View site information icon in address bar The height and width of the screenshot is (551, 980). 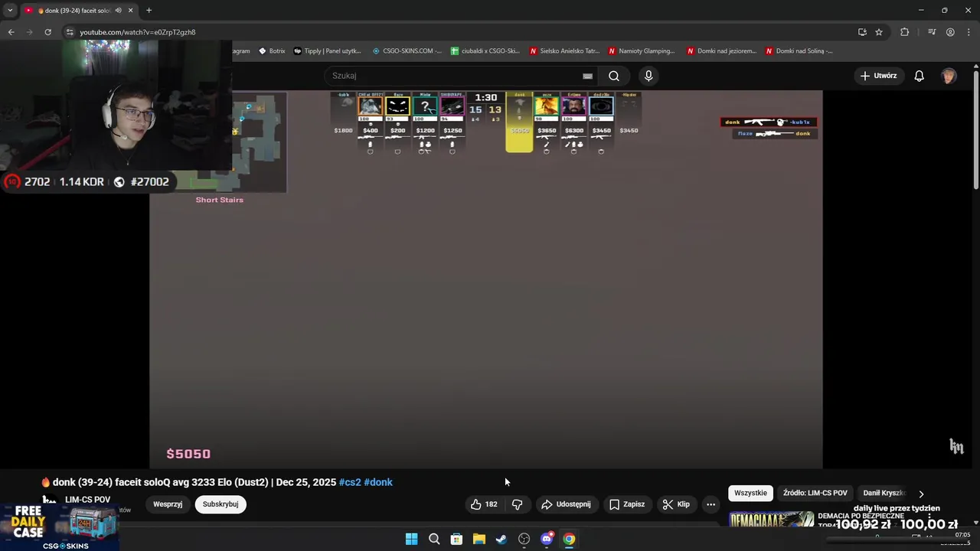[x=70, y=32]
